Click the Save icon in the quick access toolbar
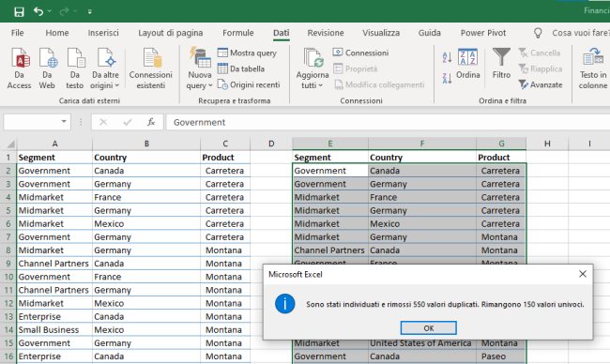Viewport: 610px width, 364px height. 19,11
